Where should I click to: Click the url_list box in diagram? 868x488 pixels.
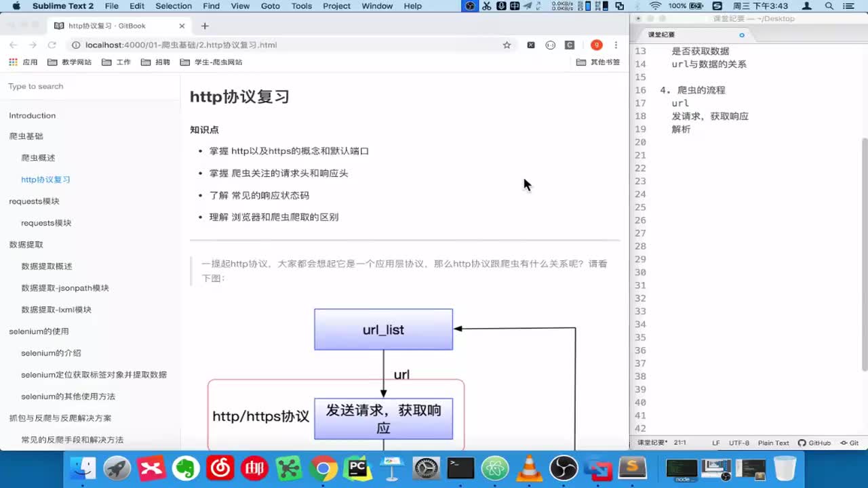pyautogui.click(x=383, y=329)
